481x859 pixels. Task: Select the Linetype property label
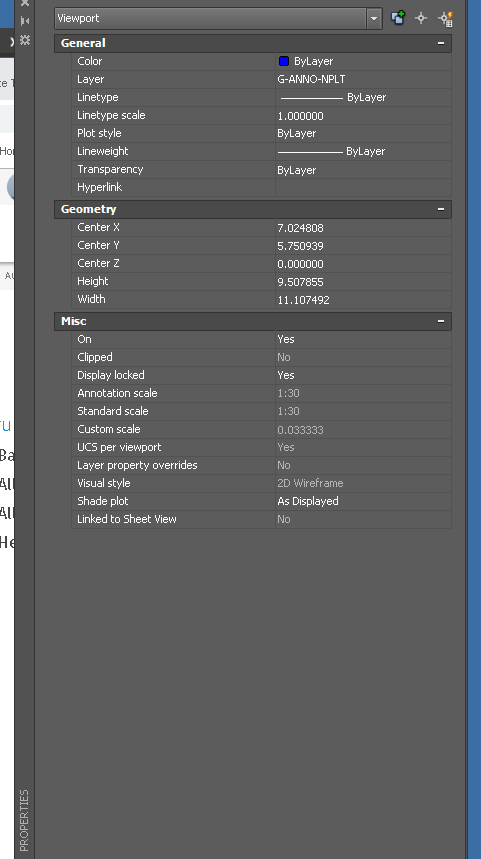pos(98,97)
